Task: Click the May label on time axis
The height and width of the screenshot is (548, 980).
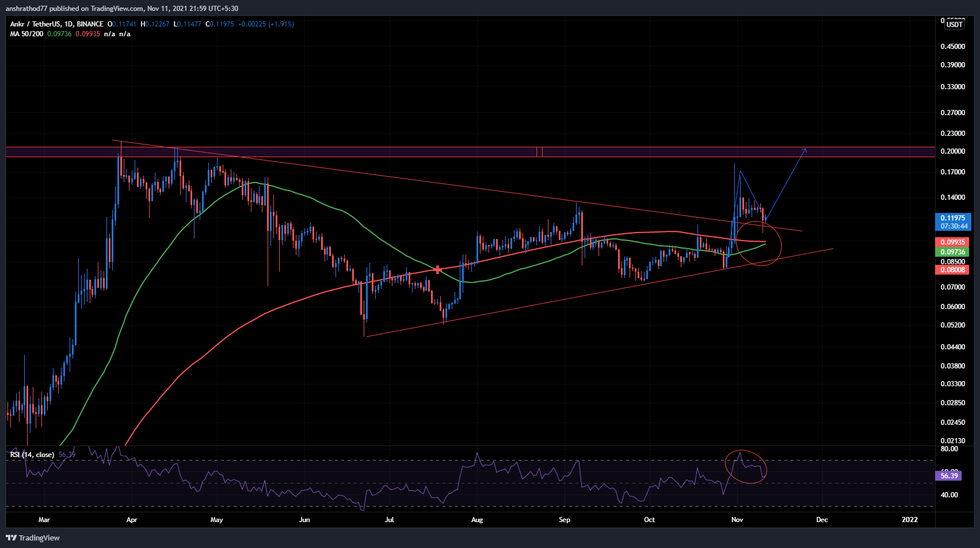Action: point(217,520)
